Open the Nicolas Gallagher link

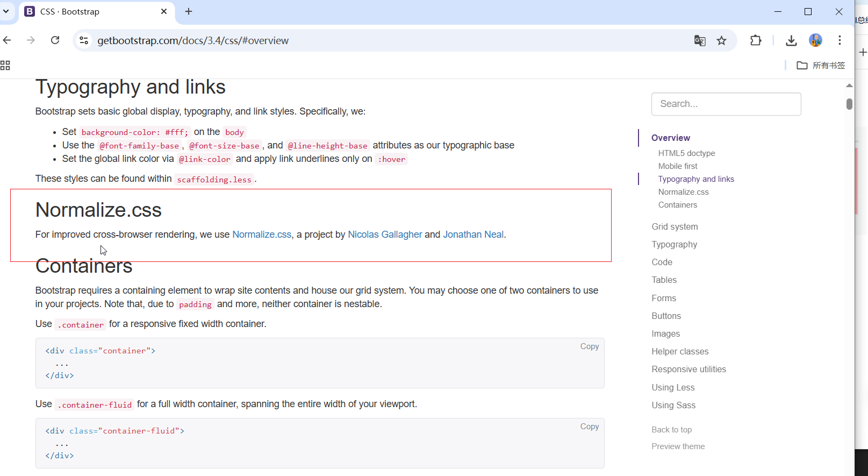pos(385,235)
